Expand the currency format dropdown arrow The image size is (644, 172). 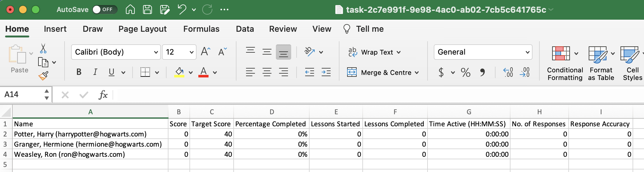pyautogui.click(x=453, y=73)
